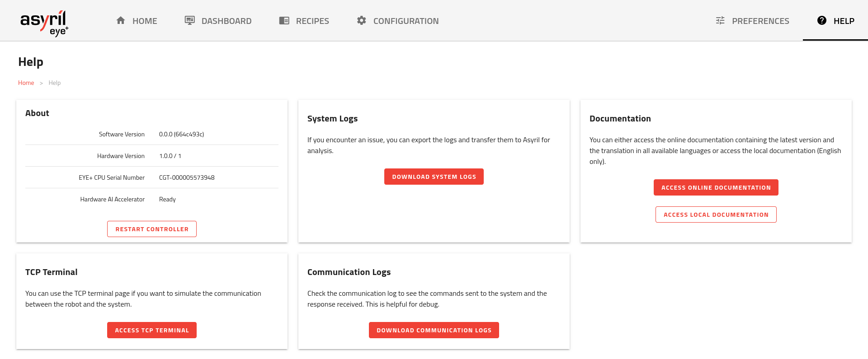Click the Configuration gear icon

(x=362, y=20)
